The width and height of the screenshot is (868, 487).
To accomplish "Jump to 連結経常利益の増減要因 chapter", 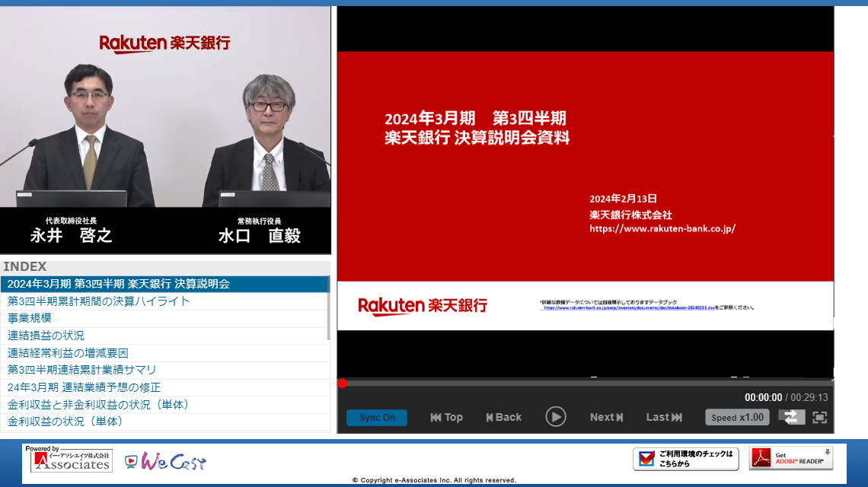I will (68, 353).
